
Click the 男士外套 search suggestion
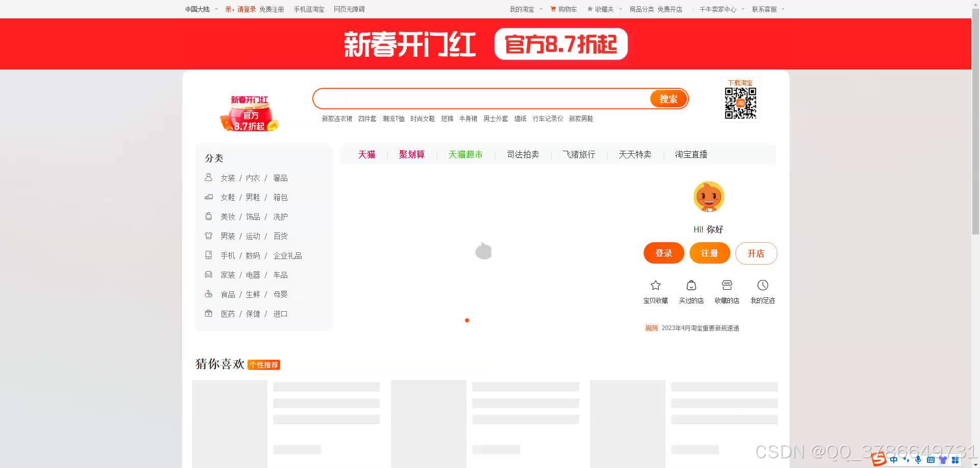tap(496, 119)
